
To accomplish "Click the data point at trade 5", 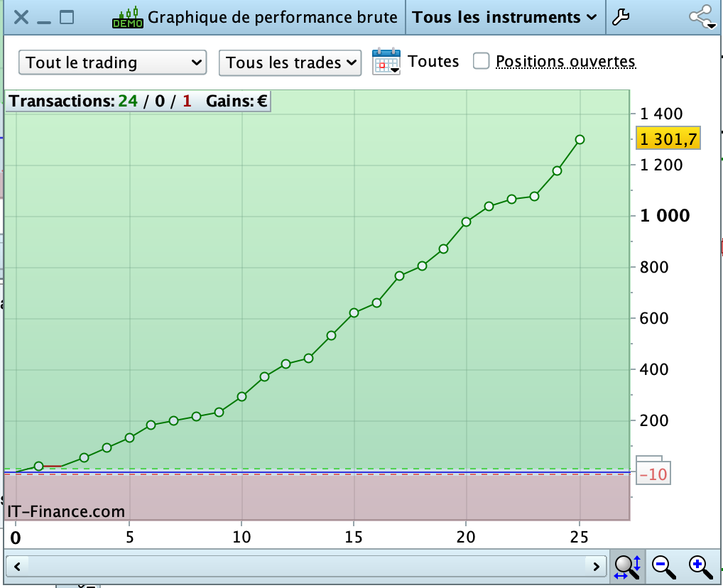I will point(129,437).
